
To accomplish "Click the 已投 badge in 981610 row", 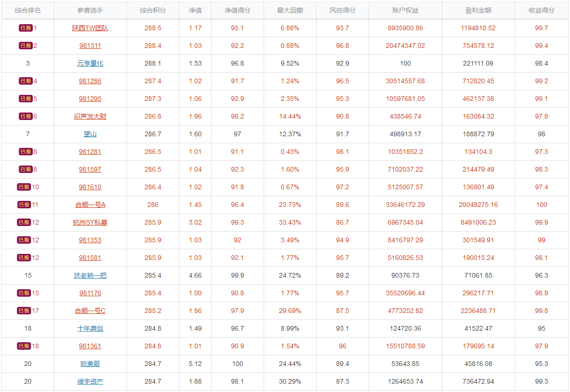I will 24,187.
